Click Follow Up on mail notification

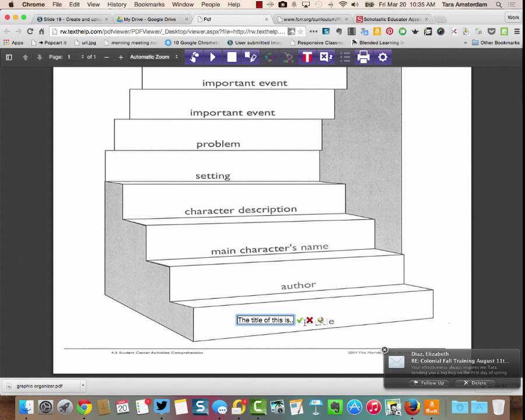pos(429,383)
